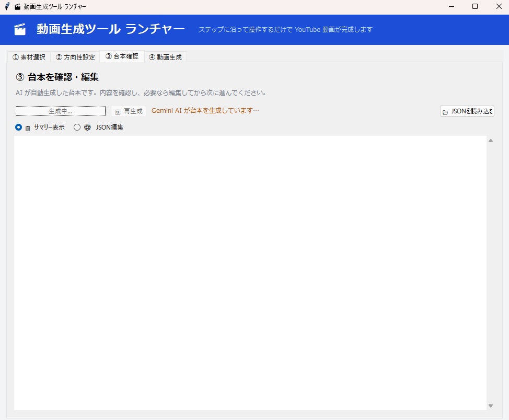
Task: Go to the ④ 動画生成 tab
Action: [166, 57]
